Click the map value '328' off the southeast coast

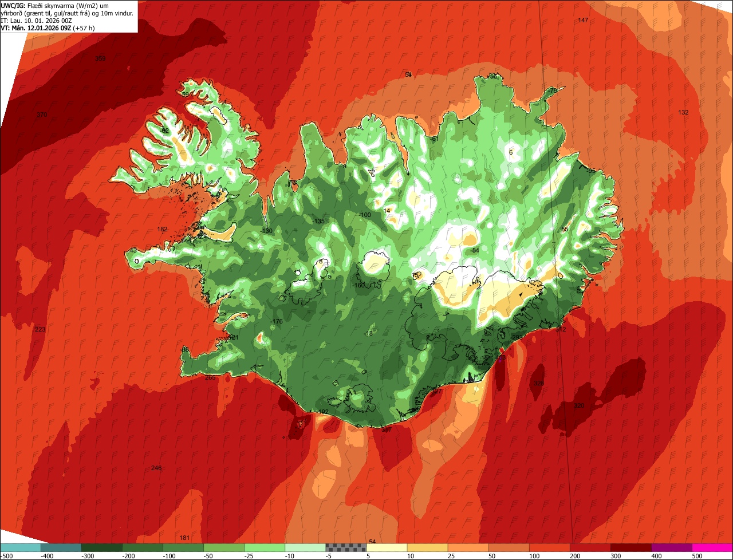pyautogui.click(x=539, y=383)
